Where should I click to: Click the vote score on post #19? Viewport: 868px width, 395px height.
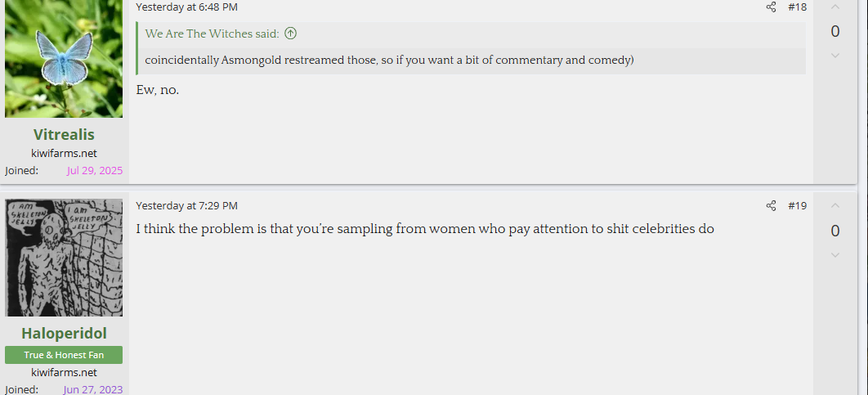point(835,231)
